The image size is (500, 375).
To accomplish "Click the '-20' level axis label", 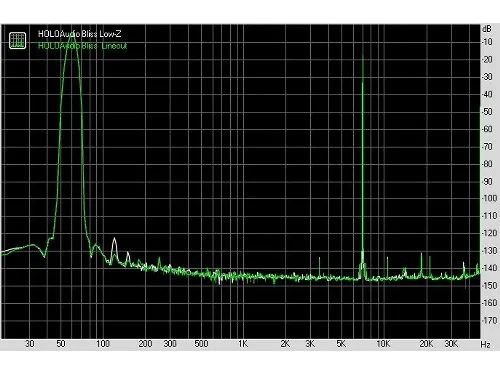I will 488,59.
